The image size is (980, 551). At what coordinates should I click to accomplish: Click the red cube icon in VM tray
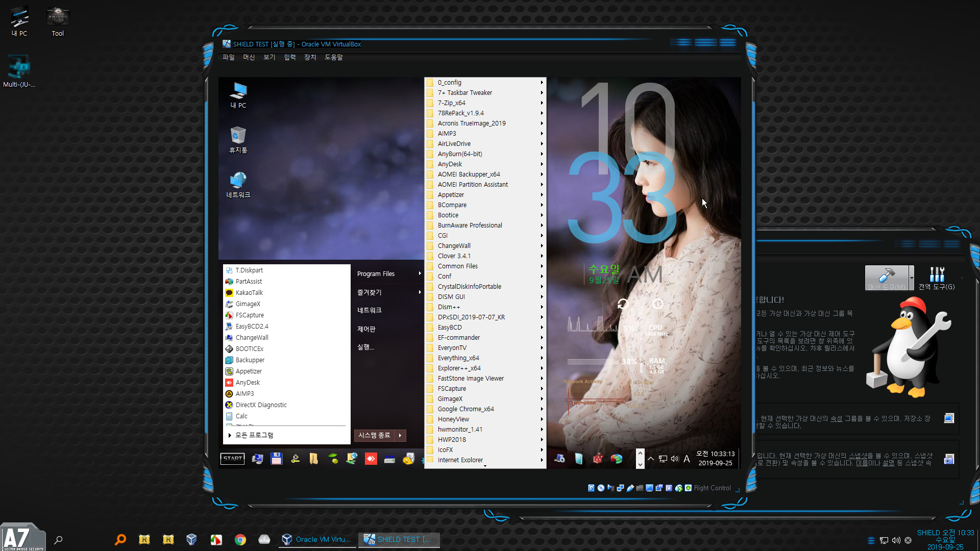tap(597, 459)
